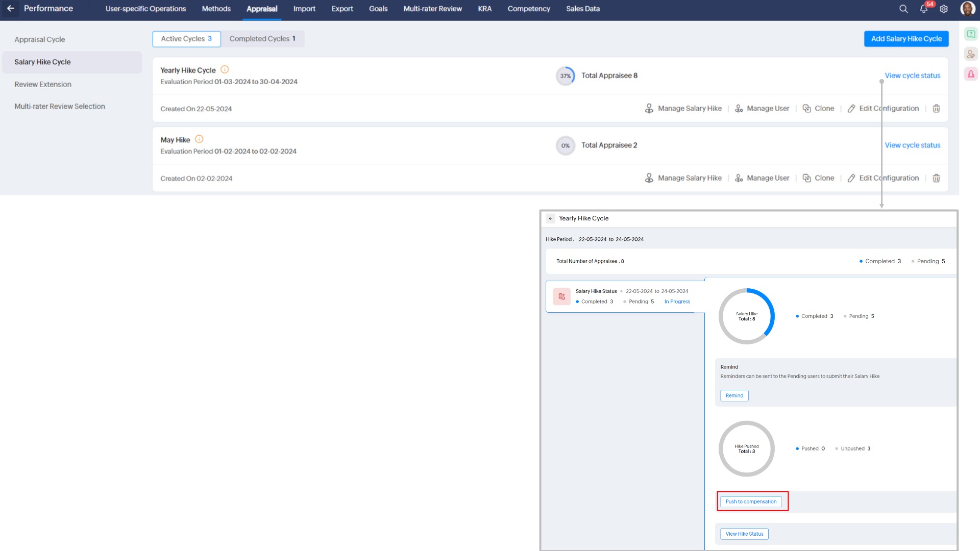The width and height of the screenshot is (980, 551).
Task: Click the 37% progress circle indicator
Action: click(565, 76)
